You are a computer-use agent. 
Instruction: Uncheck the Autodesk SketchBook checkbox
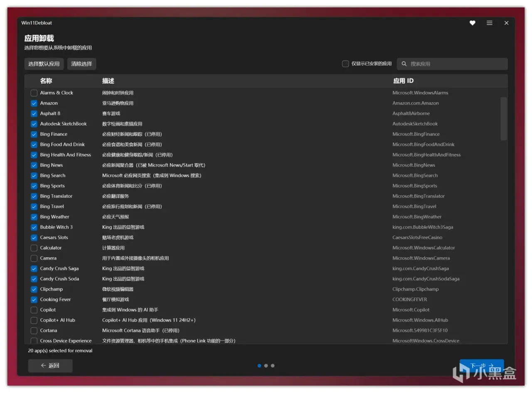pyautogui.click(x=34, y=124)
